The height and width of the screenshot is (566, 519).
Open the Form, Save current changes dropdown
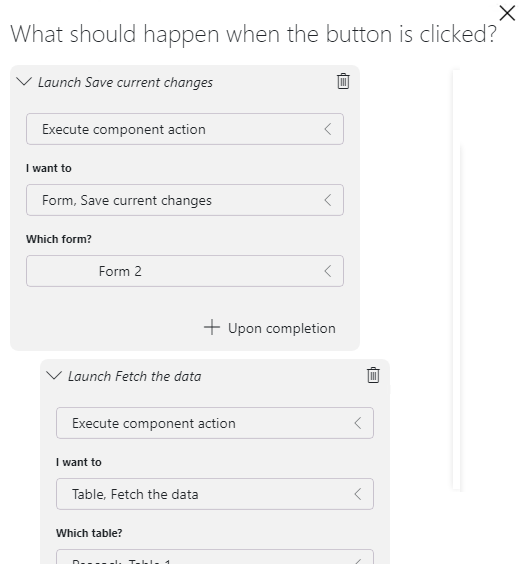click(185, 200)
